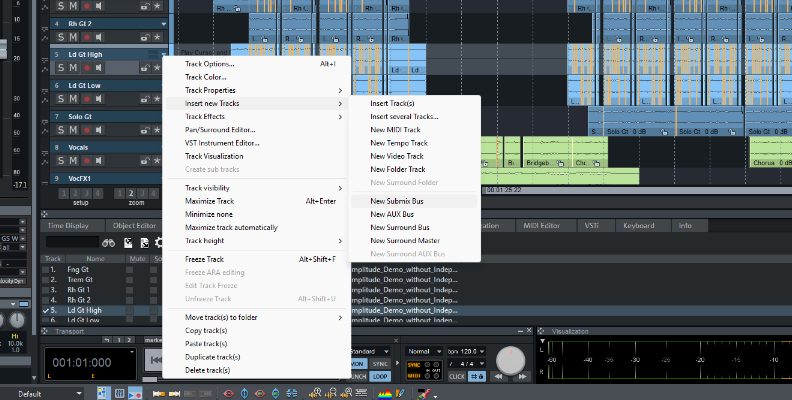This screenshot has width=792, height=400.
Task: Open the gear settings icon in track manager
Action: tap(158, 242)
